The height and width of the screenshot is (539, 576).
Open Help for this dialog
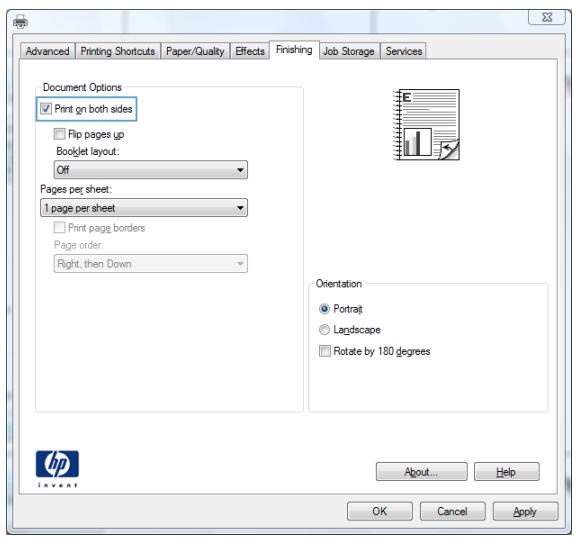[x=507, y=471]
